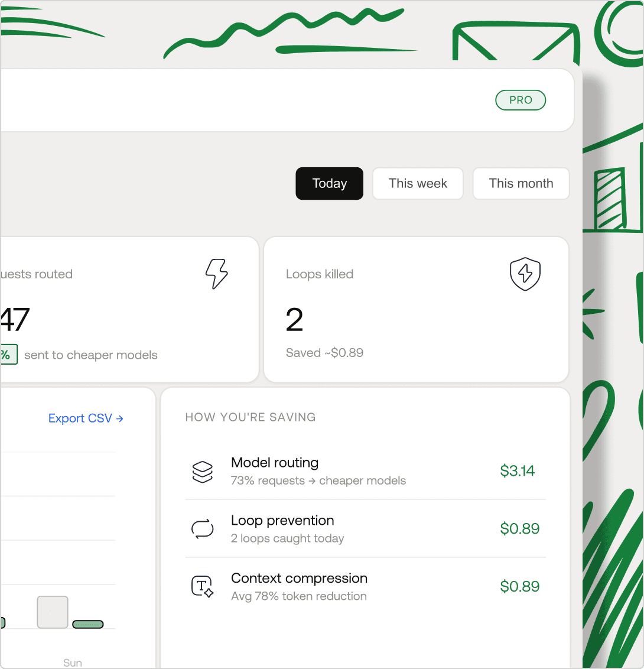Click the PRO plan badge
Viewport: 644px width, 669px height.
(x=520, y=100)
